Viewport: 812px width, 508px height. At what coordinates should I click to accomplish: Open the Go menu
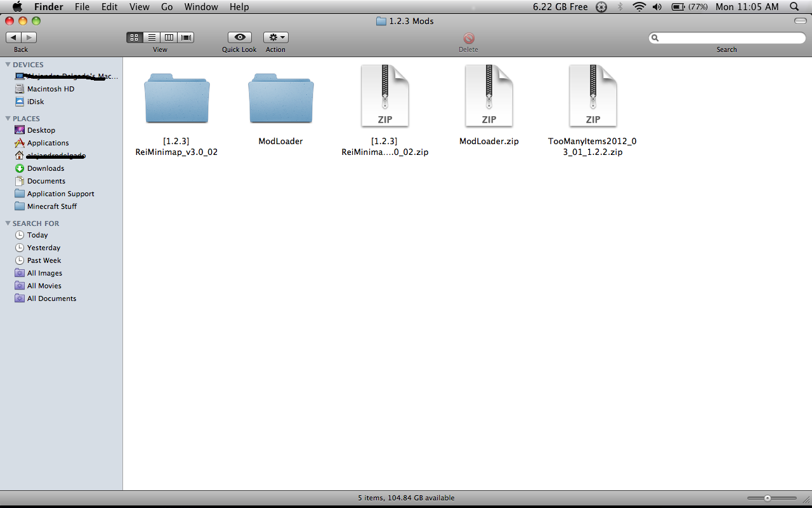[x=167, y=7]
